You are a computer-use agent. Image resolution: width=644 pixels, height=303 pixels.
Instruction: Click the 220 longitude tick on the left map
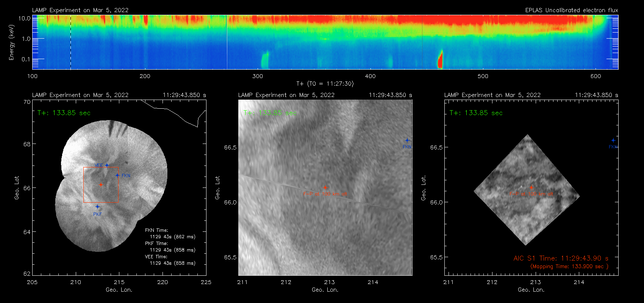[x=163, y=282]
